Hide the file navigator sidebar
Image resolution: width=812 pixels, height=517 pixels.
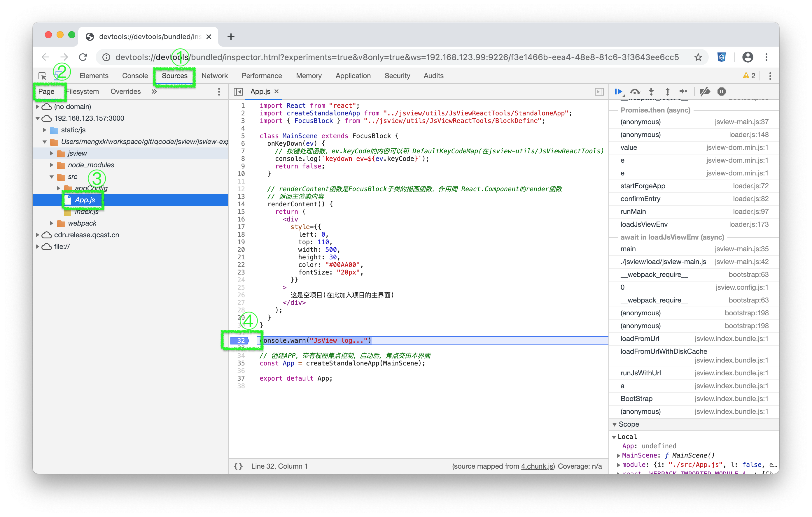(238, 92)
